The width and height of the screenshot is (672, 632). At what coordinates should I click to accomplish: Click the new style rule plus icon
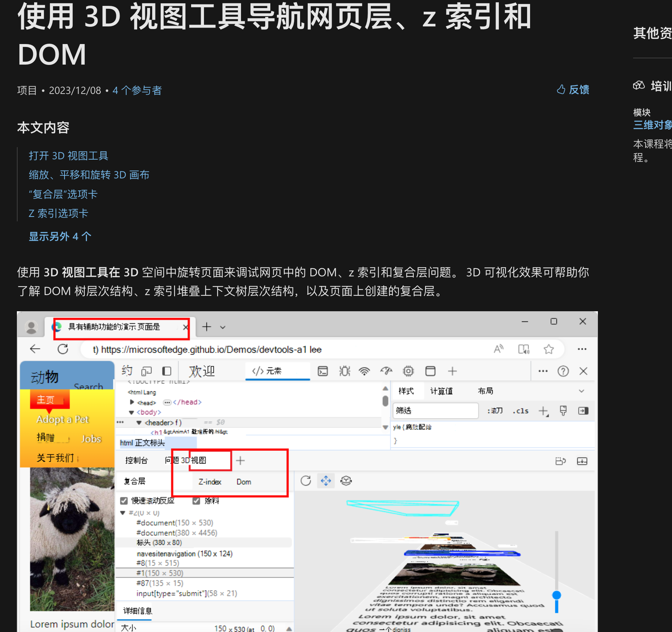click(544, 411)
